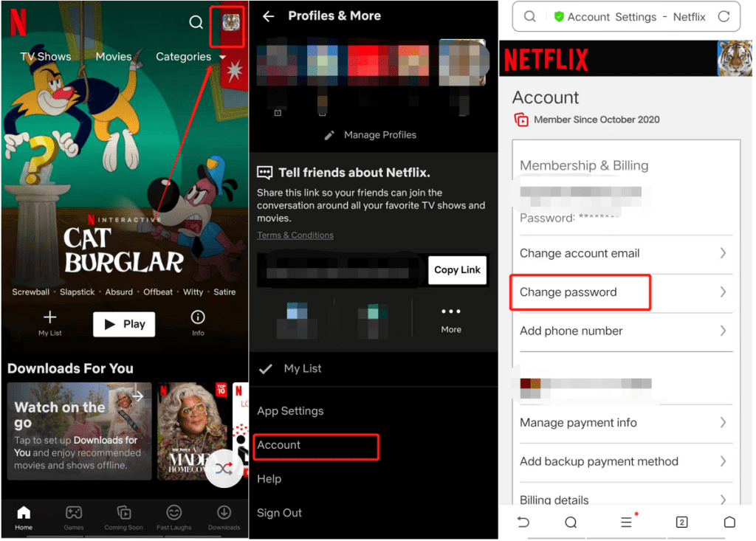Open the Add phone number chevron

pos(723,331)
